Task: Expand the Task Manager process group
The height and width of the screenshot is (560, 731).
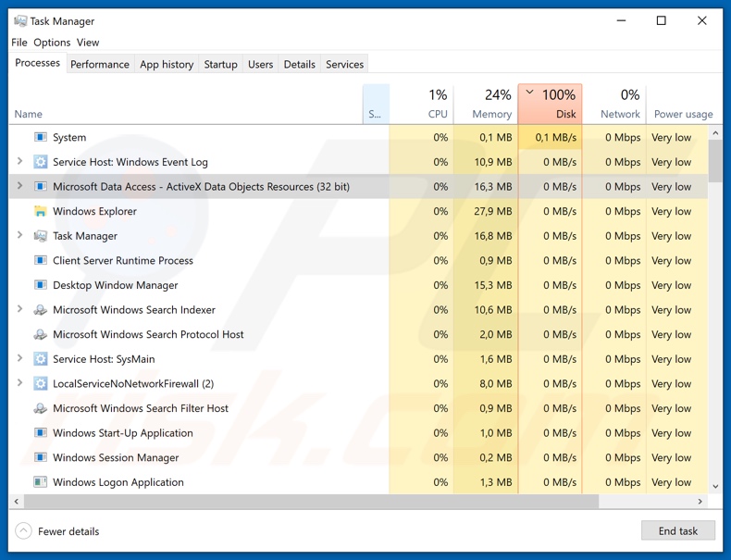Action: coord(19,235)
